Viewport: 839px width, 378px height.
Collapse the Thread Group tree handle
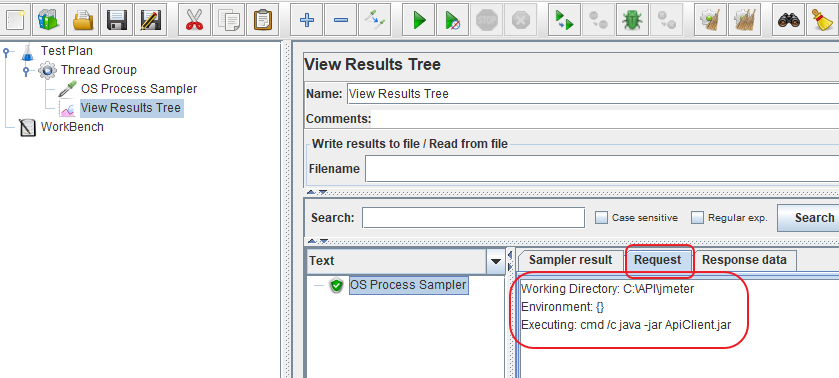point(26,70)
